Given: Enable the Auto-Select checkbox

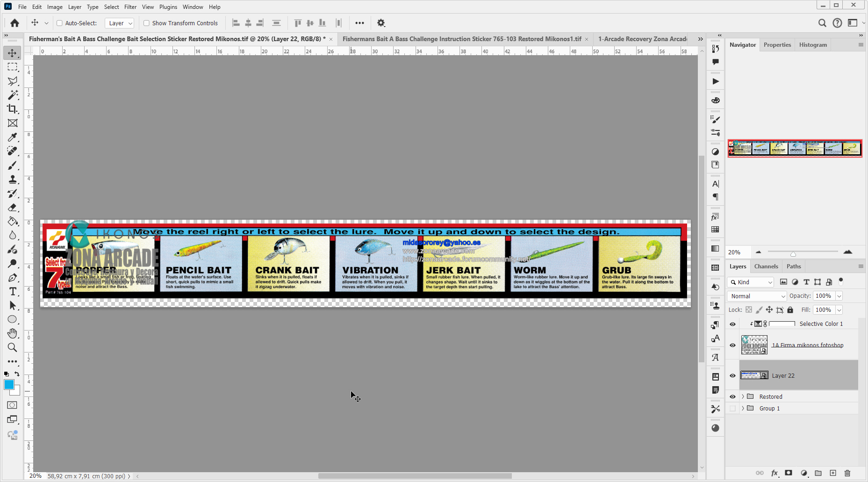Looking at the screenshot, I should [x=60, y=23].
